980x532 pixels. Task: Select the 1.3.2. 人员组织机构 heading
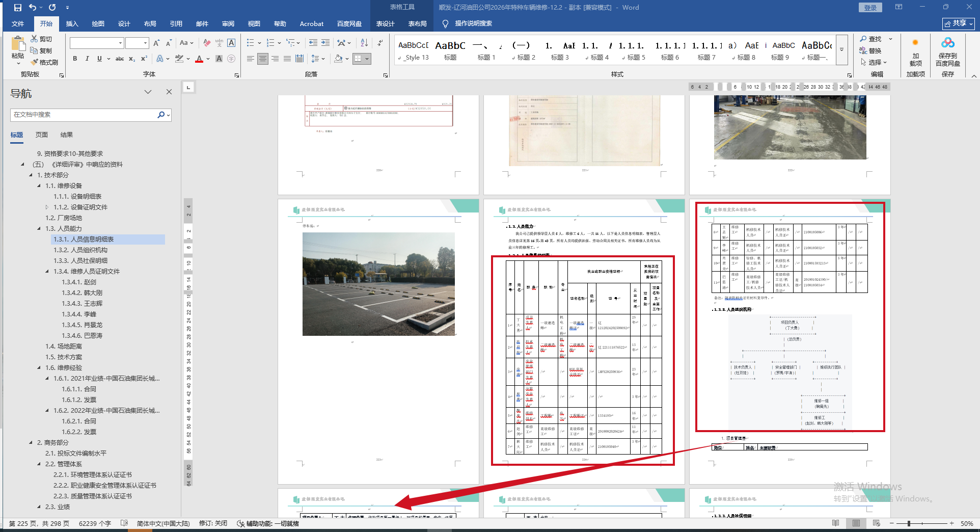pyautogui.click(x=80, y=250)
